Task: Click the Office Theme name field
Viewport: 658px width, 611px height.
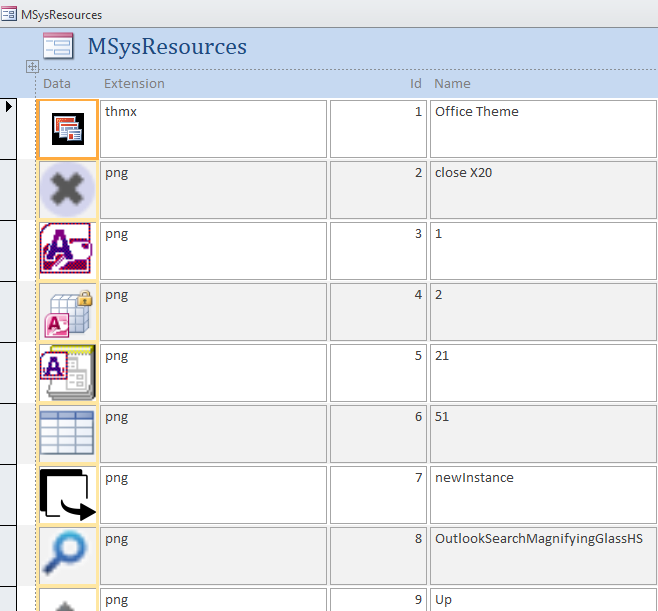Action: pos(543,129)
